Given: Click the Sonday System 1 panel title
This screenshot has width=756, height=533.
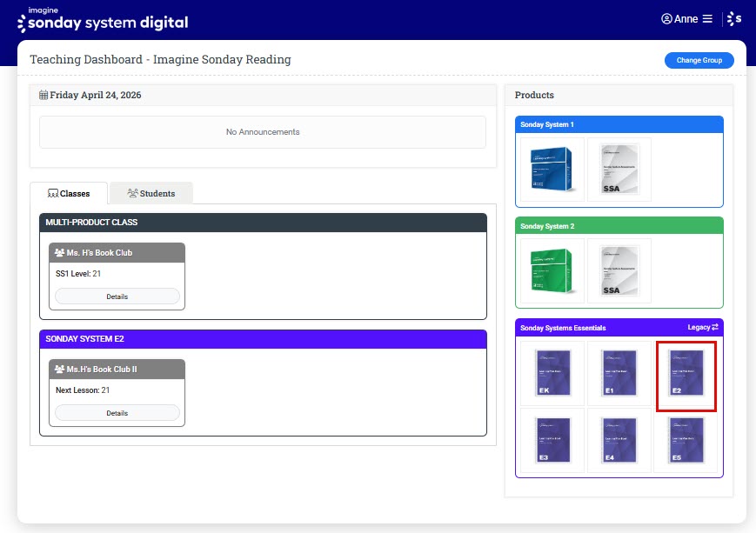Looking at the screenshot, I should 546,124.
